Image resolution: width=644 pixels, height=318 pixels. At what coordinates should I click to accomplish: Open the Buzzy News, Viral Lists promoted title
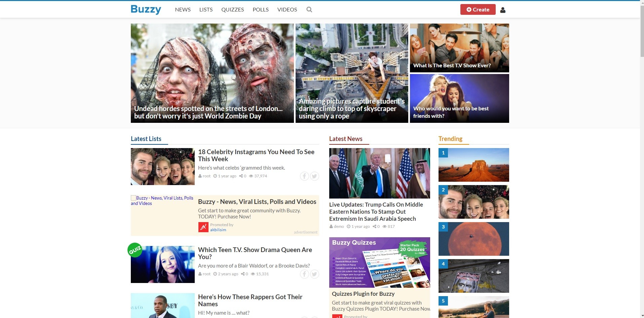coord(257,202)
